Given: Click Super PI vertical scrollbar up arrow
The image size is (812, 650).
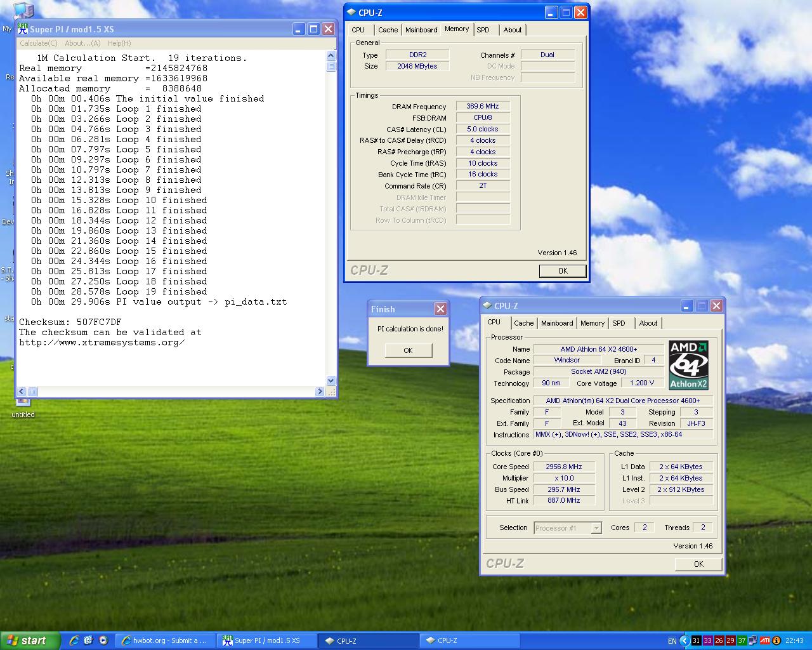Looking at the screenshot, I should (x=331, y=56).
